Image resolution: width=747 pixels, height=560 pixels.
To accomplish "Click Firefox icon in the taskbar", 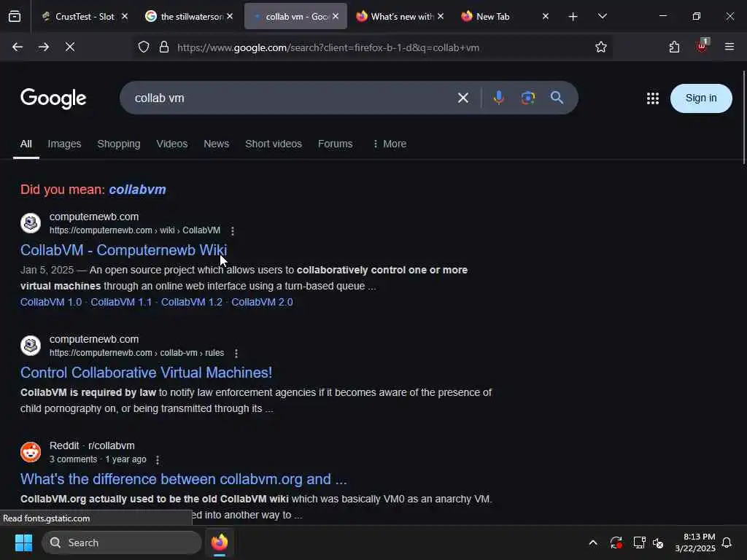I will 220,542.
